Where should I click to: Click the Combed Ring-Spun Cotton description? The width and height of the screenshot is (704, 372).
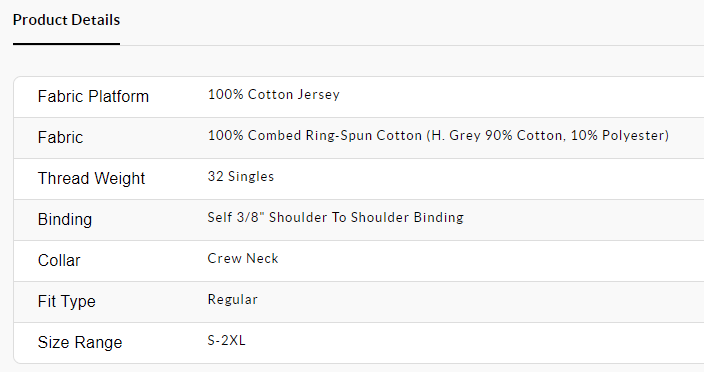[334, 136]
